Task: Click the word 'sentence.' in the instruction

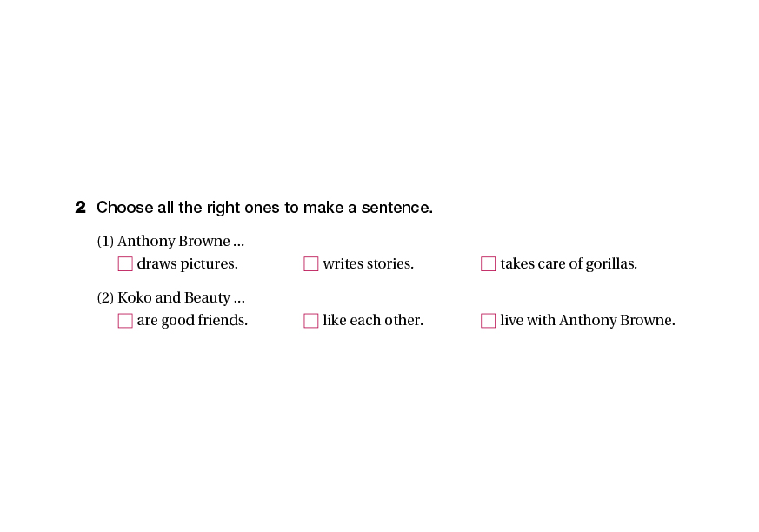Action: pyautogui.click(x=401, y=208)
